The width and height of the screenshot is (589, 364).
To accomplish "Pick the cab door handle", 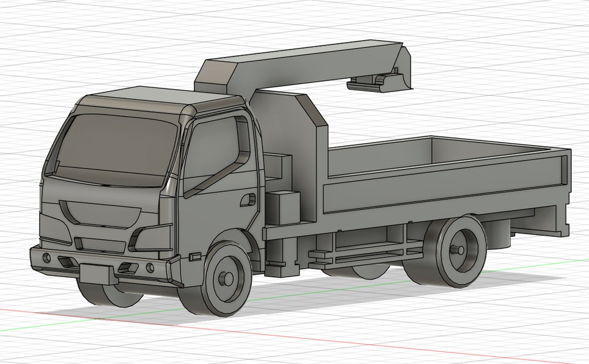I will (248, 200).
